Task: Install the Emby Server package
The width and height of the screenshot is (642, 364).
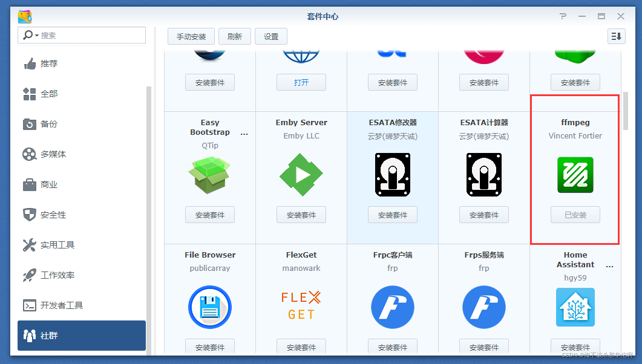Action: (301, 215)
